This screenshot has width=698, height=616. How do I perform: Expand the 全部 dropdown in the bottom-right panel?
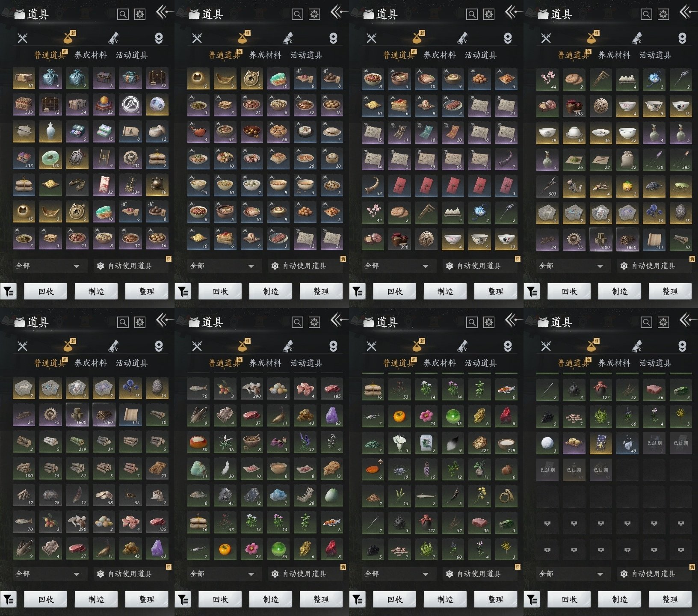tap(571, 574)
